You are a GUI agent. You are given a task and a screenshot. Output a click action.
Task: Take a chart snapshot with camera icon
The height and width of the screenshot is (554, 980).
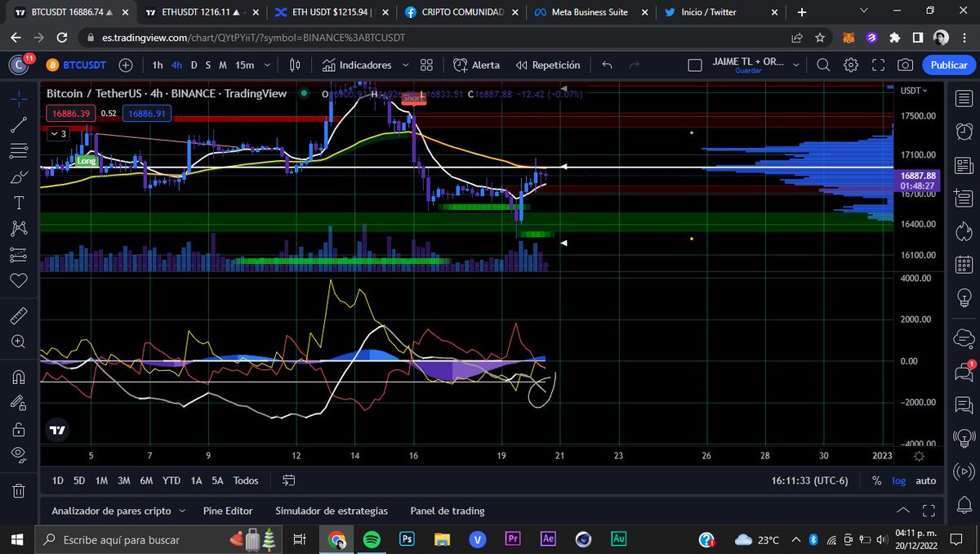[905, 65]
